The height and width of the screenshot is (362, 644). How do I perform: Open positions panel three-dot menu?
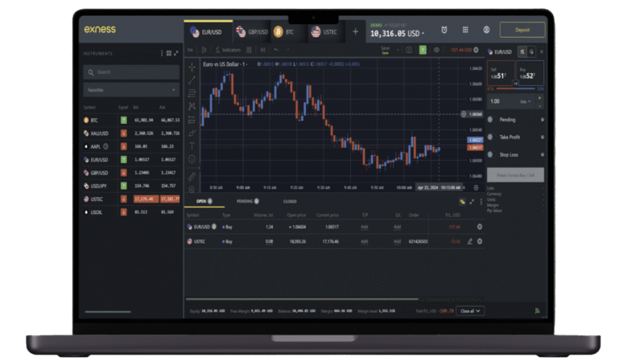[x=481, y=202]
